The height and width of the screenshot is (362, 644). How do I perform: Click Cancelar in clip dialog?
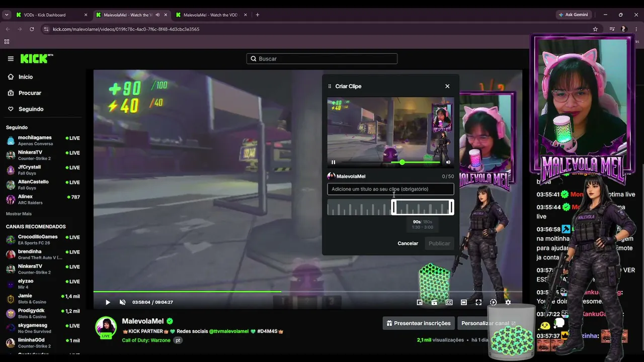pos(408,243)
